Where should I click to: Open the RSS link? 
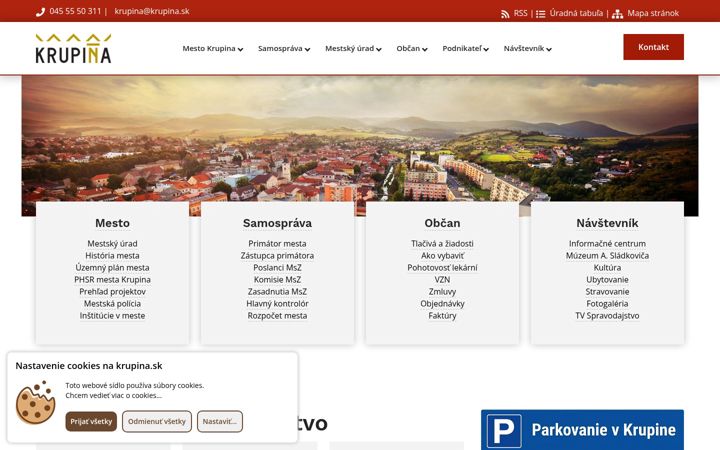[520, 13]
